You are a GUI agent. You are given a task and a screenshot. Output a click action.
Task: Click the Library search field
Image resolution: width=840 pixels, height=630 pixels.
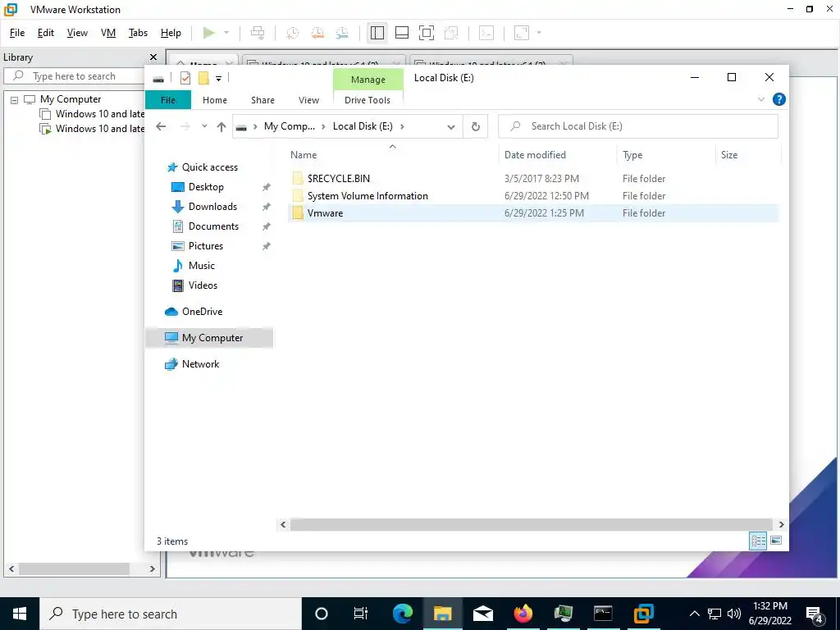click(75, 76)
